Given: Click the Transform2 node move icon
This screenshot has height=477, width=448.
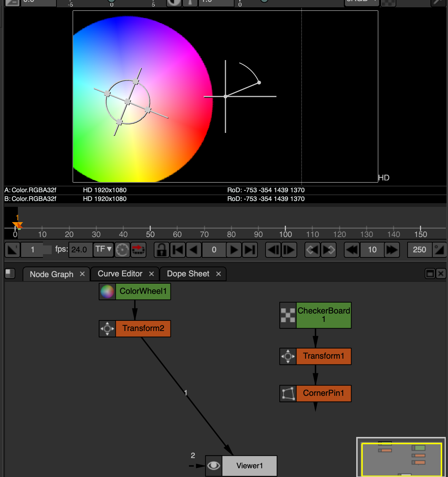Looking at the screenshot, I should [107, 329].
